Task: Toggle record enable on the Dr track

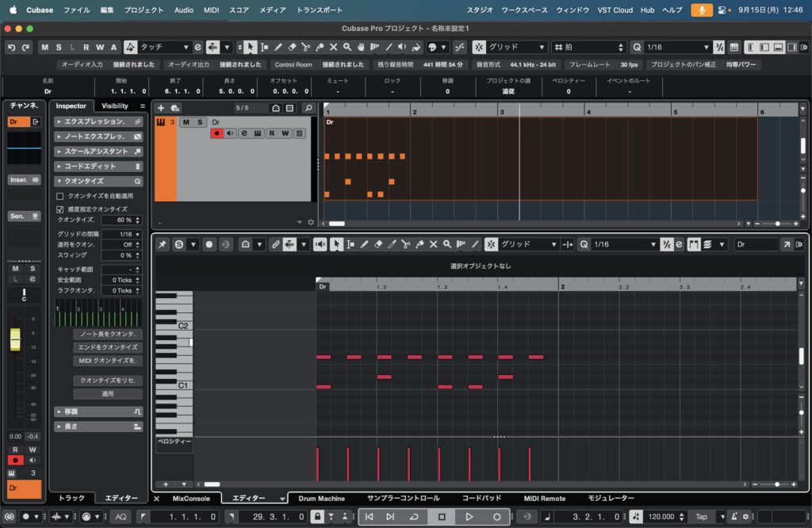Action: click(x=216, y=133)
